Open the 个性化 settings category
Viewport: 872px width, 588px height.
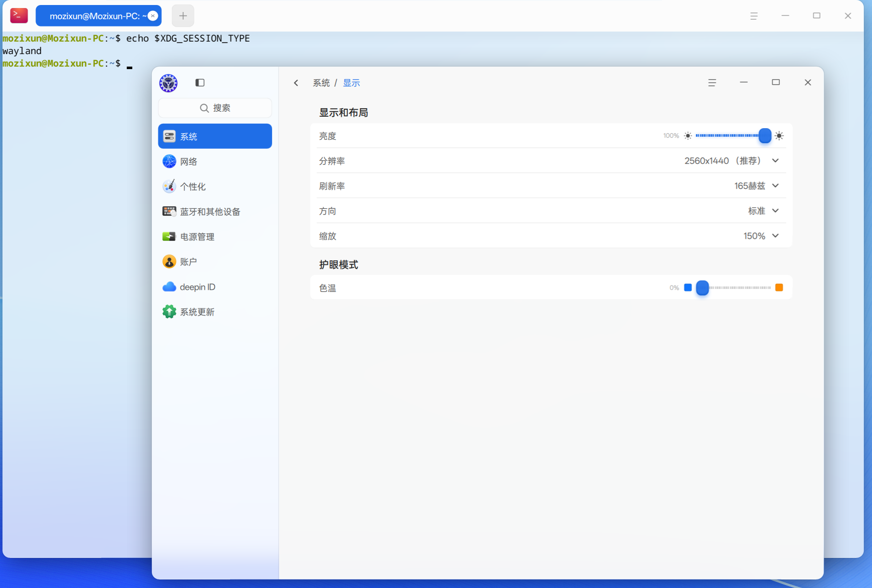click(215, 186)
